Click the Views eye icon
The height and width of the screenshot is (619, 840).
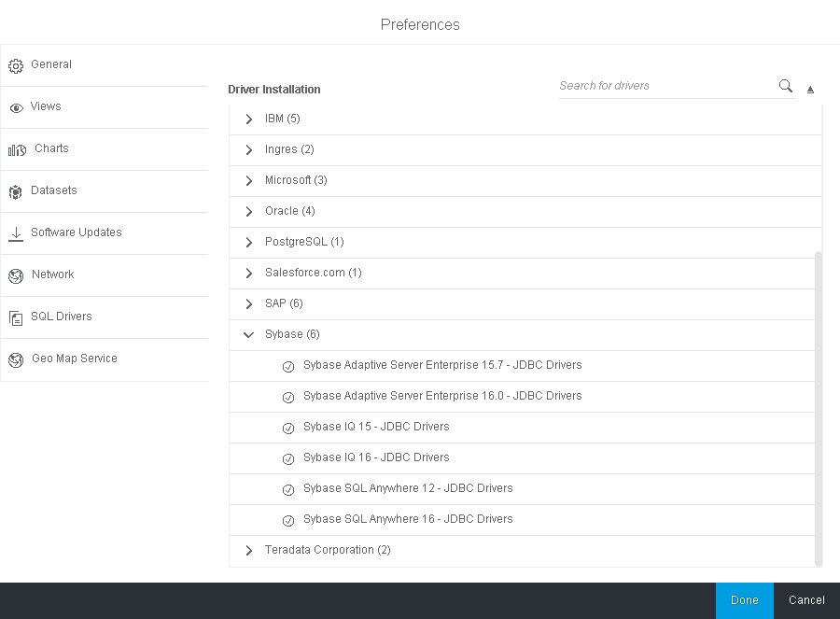pyautogui.click(x=17, y=108)
